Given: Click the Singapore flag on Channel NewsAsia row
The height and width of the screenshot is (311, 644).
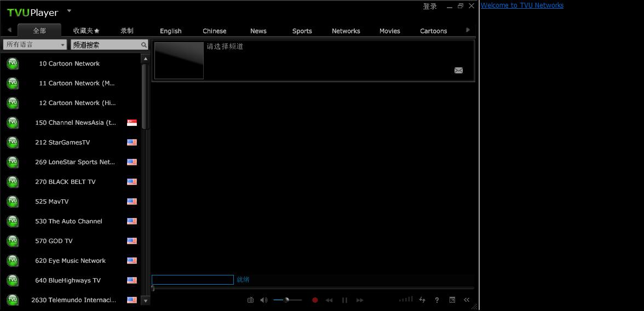Looking at the screenshot, I should [132, 123].
